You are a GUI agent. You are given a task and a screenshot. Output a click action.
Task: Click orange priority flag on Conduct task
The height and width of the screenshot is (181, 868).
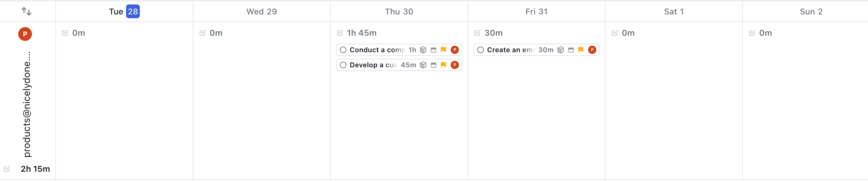(x=444, y=50)
